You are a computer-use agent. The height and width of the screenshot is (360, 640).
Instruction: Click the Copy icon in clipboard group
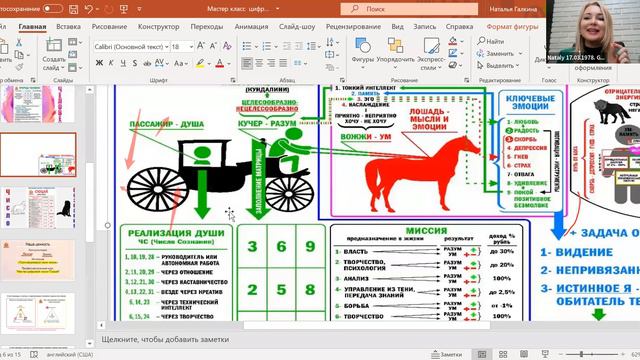pos(19,54)
